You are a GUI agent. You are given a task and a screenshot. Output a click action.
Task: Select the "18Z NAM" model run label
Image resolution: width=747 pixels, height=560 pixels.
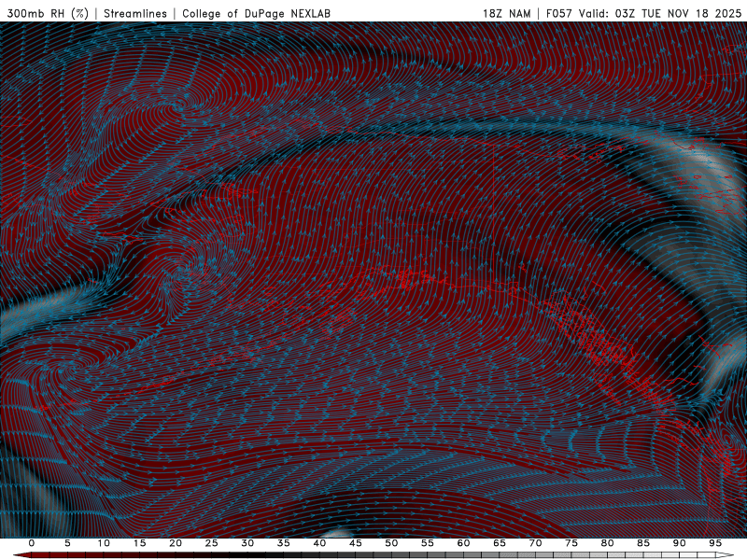pyautogui.click(x=506, y=13)
